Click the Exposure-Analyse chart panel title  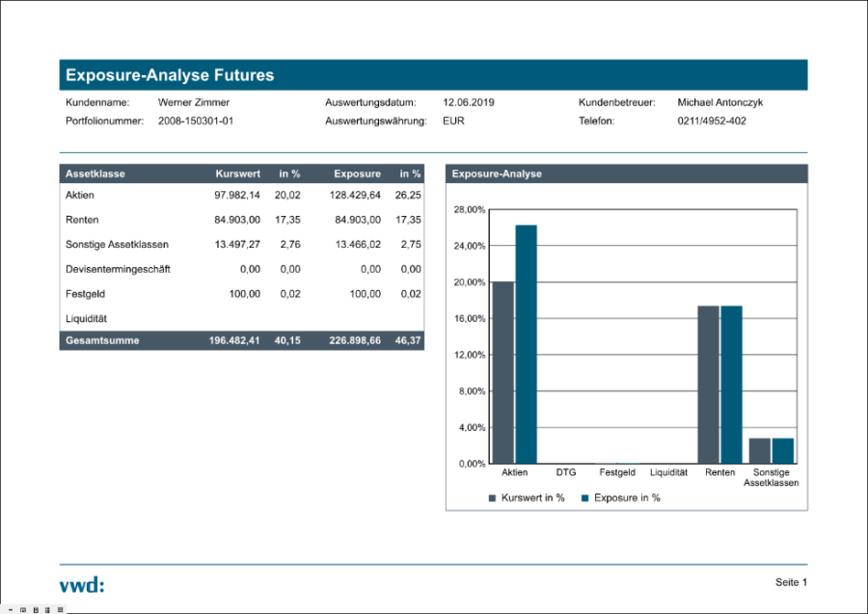497,174
